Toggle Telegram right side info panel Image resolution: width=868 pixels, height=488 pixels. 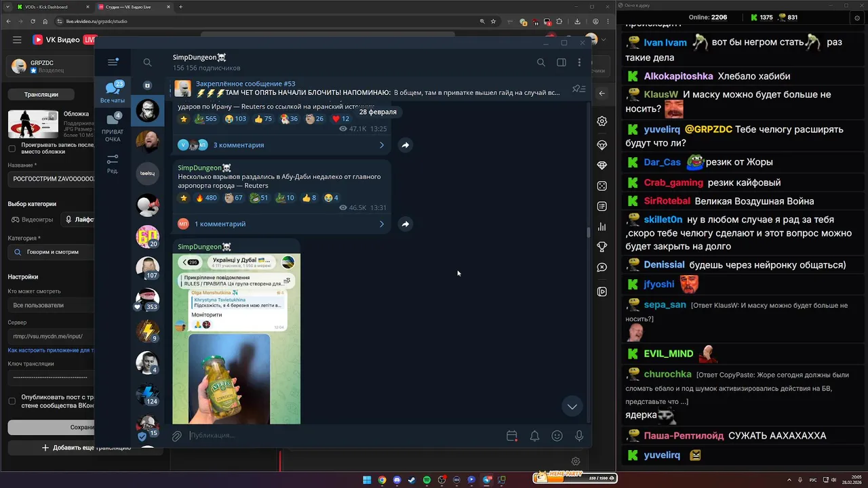click(x=561, y=62)
